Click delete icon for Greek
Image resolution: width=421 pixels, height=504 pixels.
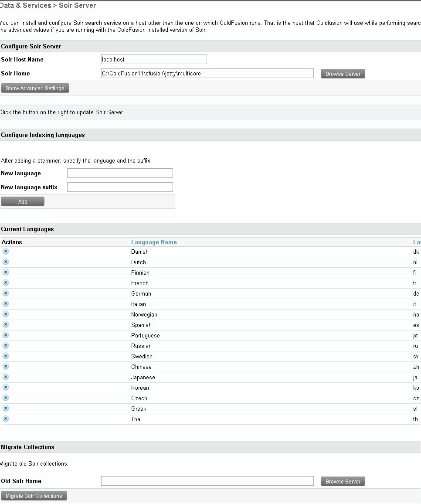pyautogui.click(x=6, y=408)
